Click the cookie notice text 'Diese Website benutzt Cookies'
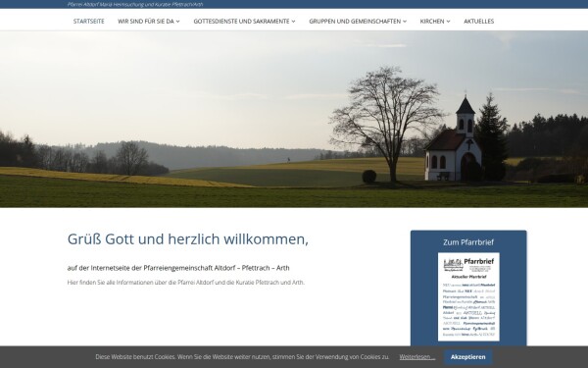588x368 pixels. tap(242, 357)
